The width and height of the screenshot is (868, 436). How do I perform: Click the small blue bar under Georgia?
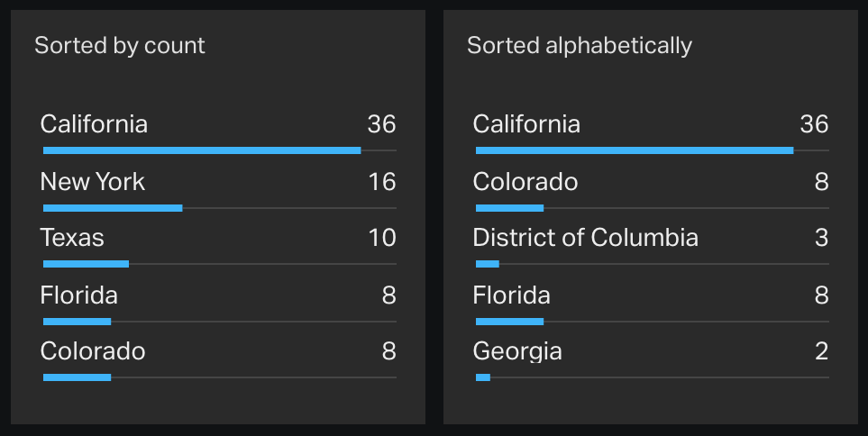coord(483,377)
